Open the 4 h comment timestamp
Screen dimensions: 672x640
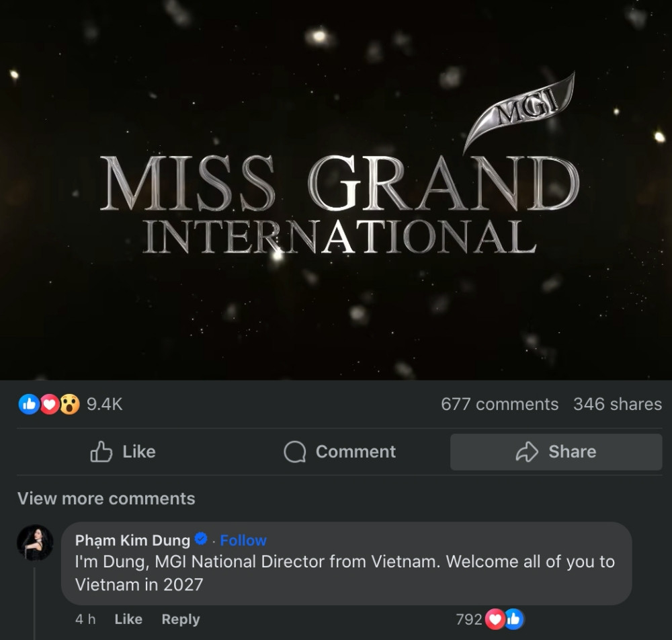click(85, 619)
